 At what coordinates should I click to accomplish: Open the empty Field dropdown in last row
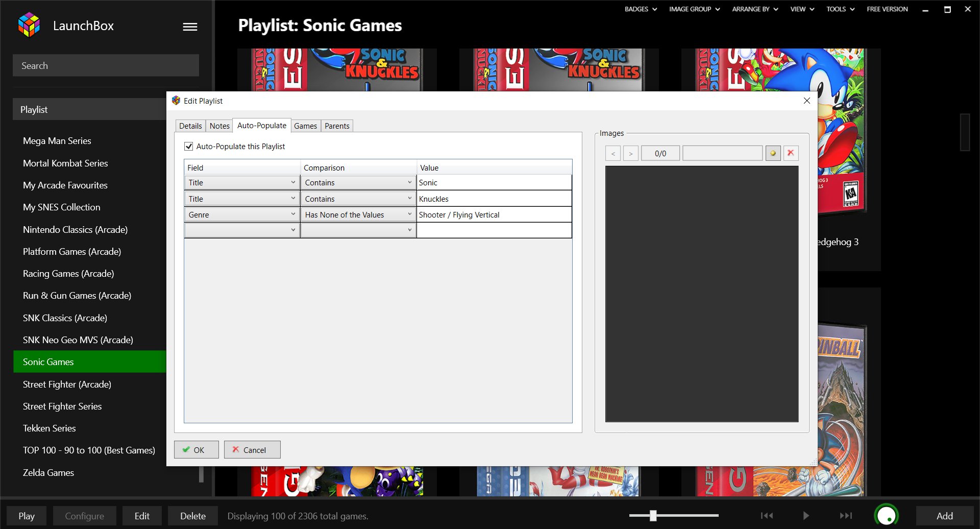coord(242,230)
